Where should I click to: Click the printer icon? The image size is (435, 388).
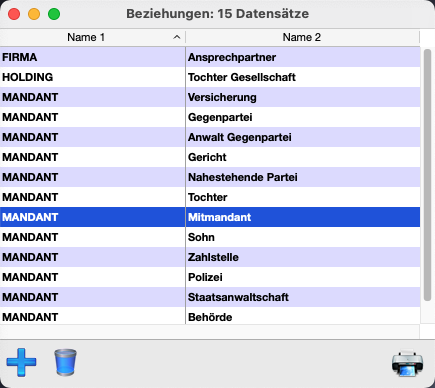pyautogui.click(x=407, y=363)
